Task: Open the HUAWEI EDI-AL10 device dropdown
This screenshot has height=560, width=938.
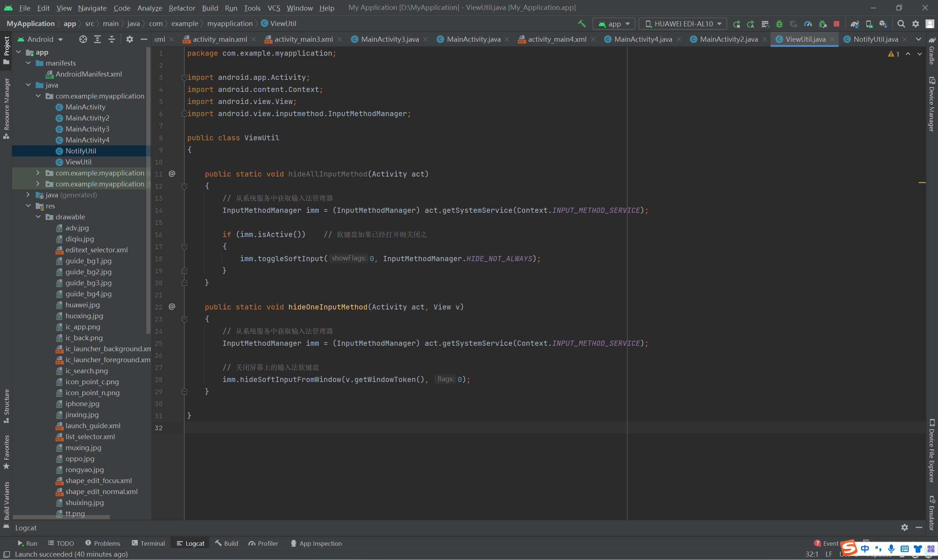Action: (x=683, y=24)
